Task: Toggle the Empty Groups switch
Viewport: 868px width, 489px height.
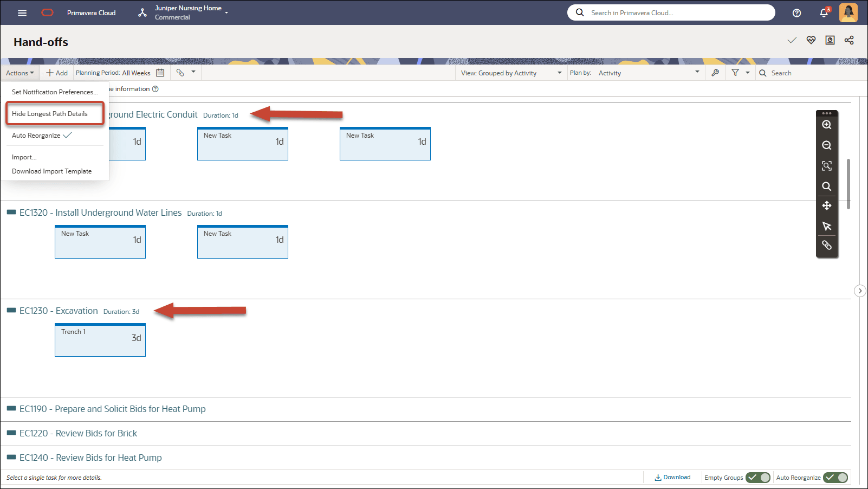Action: point(758,478)
